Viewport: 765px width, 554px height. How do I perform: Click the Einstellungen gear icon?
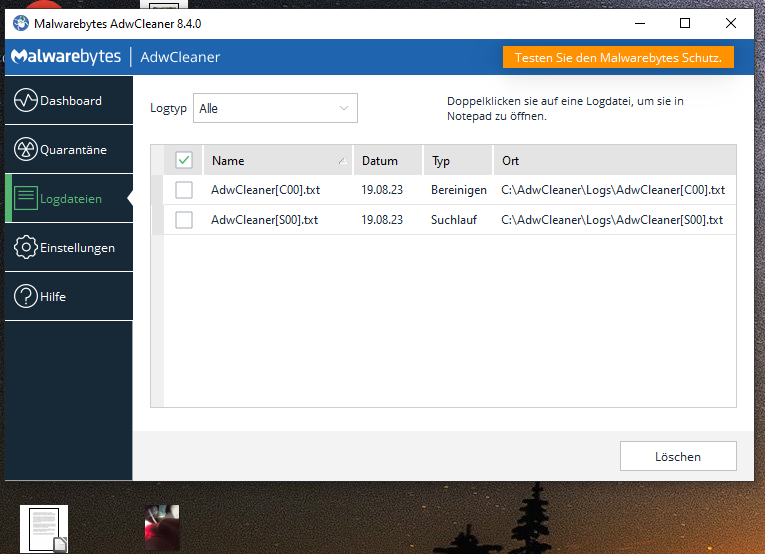pyautogui.click(x=26, y=247)
